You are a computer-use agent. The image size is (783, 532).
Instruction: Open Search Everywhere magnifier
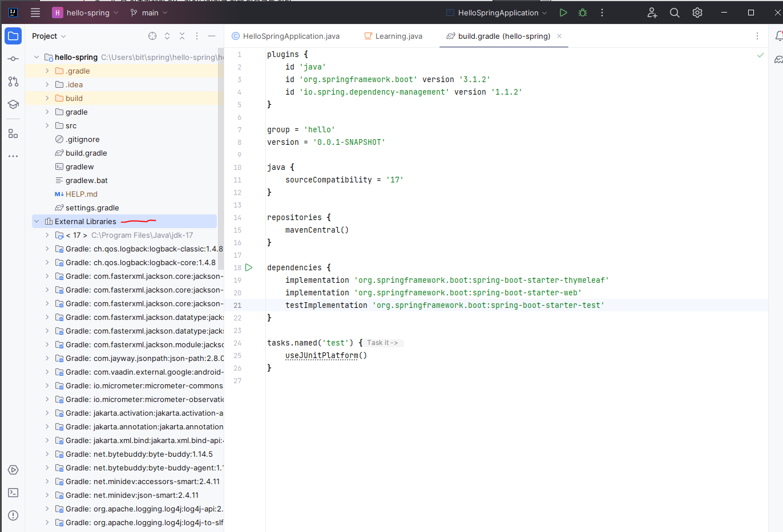(x=675, y=13)
